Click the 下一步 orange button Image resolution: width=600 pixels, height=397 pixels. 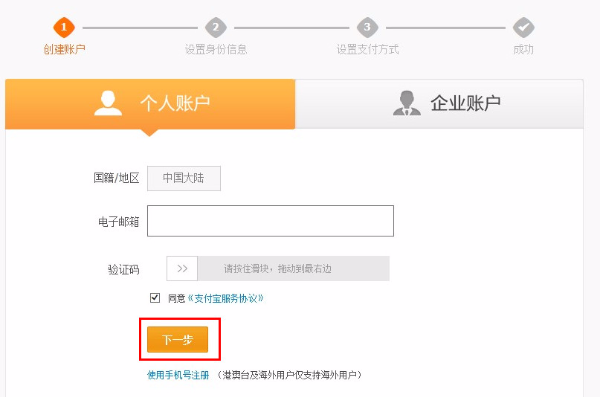pyautogui.click(x=178, y=339)
